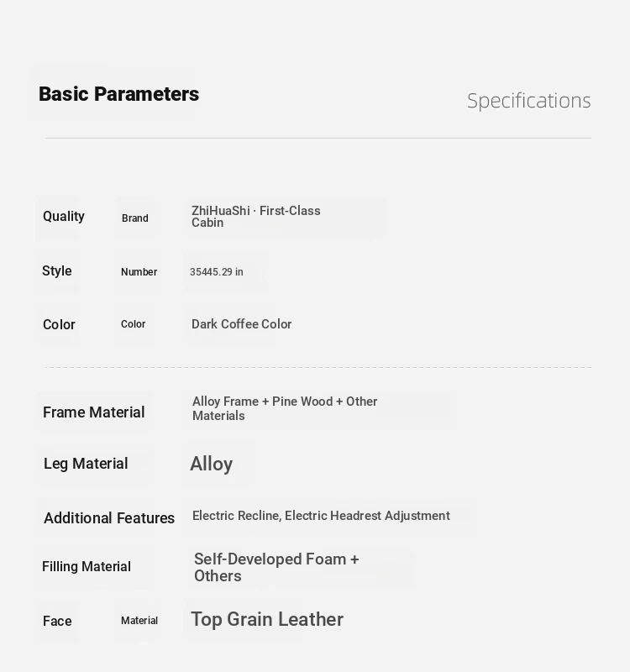Viewport: 630px width, 672px height.
Task: Click the Basic Parameters heading
Action: click(x=118, y=94)
